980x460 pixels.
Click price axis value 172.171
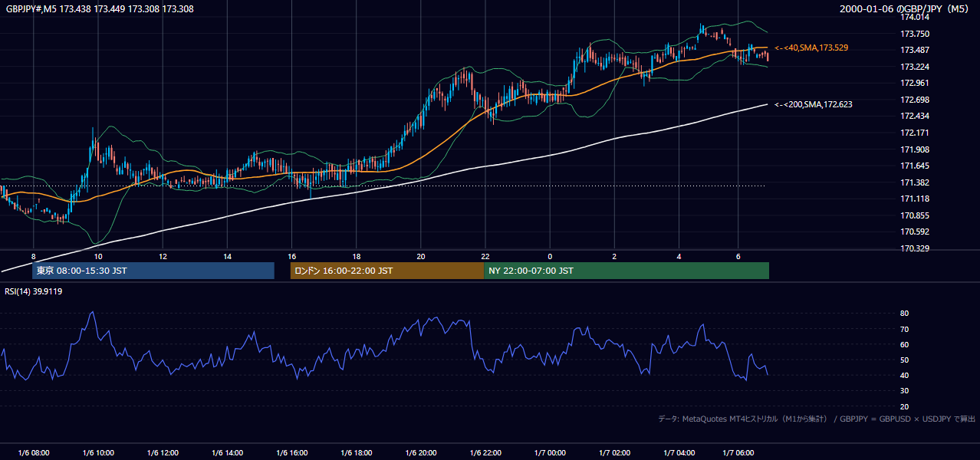point(914,133)
